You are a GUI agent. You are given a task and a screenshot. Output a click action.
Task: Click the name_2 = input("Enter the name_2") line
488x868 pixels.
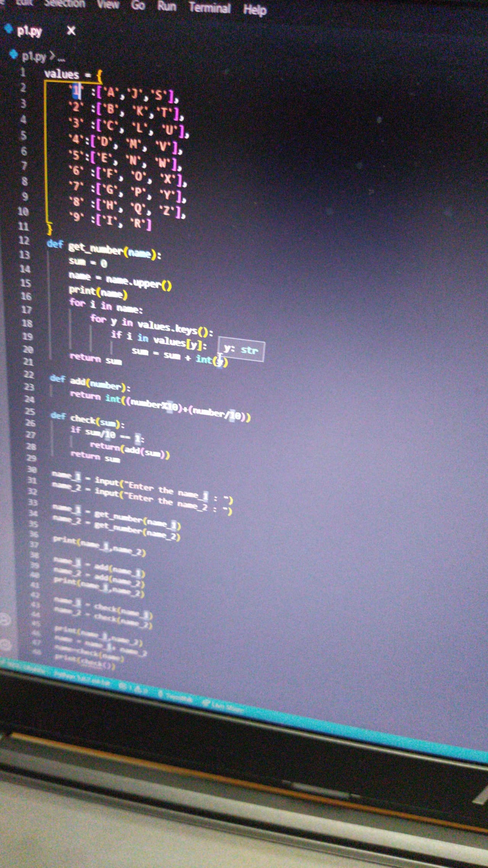pos(142,498)
